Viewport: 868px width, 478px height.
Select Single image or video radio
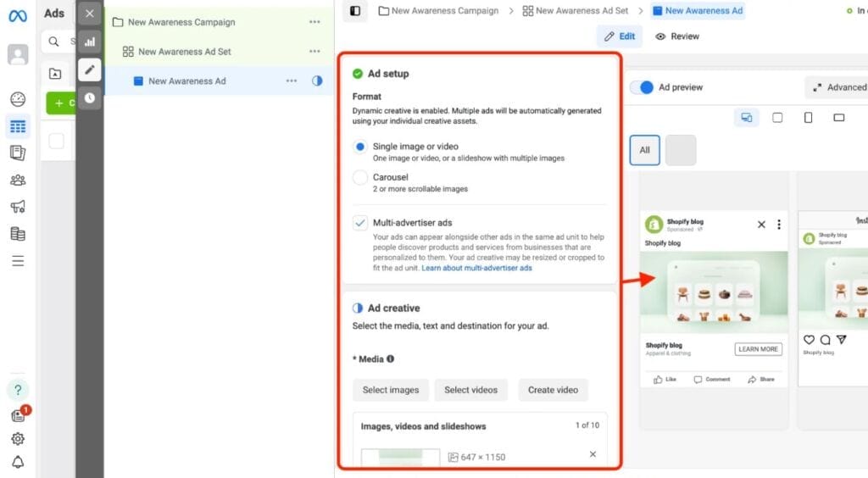pyautogui.click(x=360, y=147)
